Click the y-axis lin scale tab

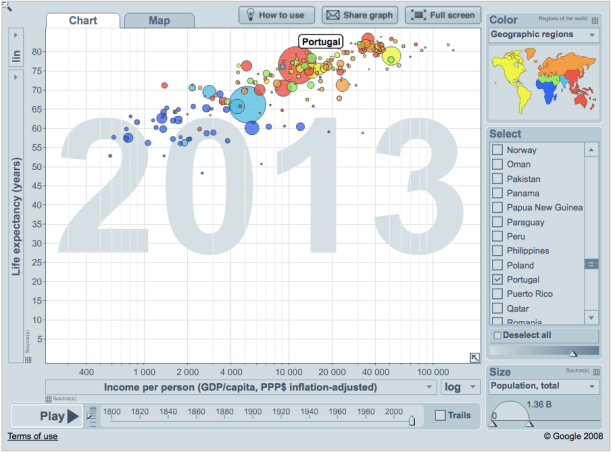(16, 57)
